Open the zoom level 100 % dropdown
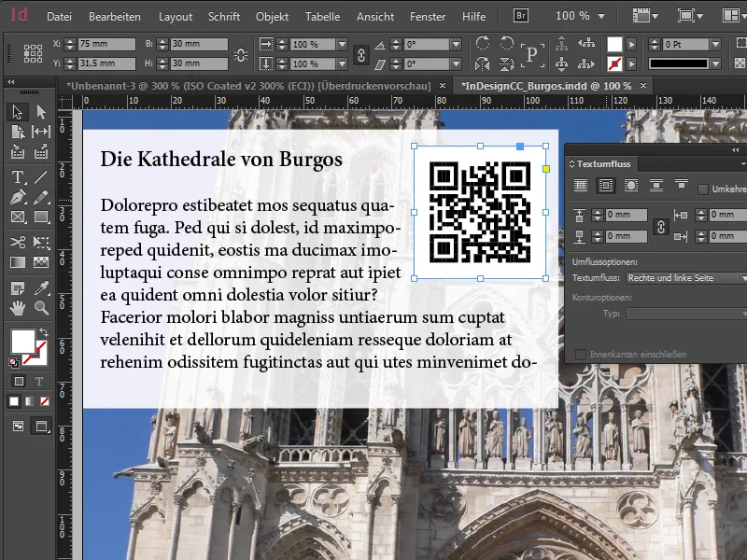The image size is (747, 560). (x=601, y=16)
